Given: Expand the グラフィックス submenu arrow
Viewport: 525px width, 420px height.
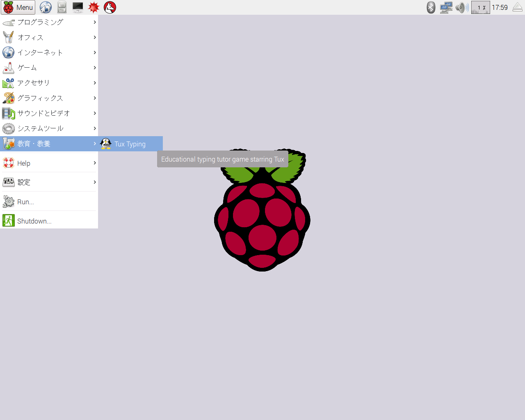Looking at the screenshot, I should tap(95, 98).
